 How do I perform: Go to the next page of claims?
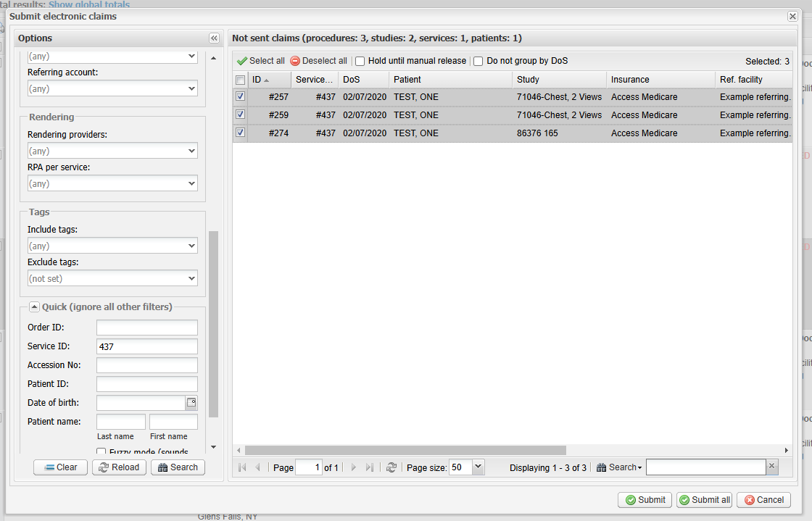coord(354,468)
